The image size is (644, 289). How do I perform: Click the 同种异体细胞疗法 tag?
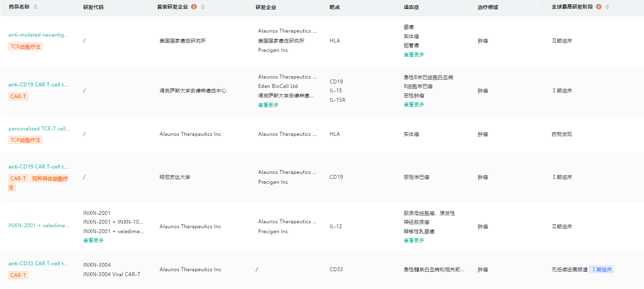[49, 179]
